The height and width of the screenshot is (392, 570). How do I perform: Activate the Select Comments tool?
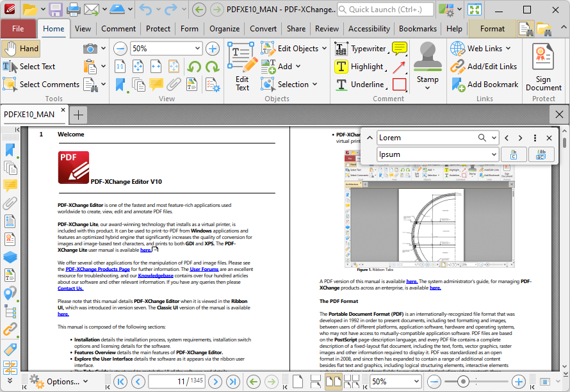pos(41,85)
